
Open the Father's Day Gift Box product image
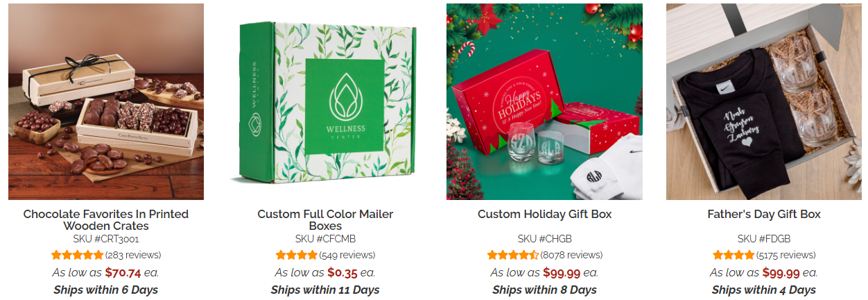764,101
